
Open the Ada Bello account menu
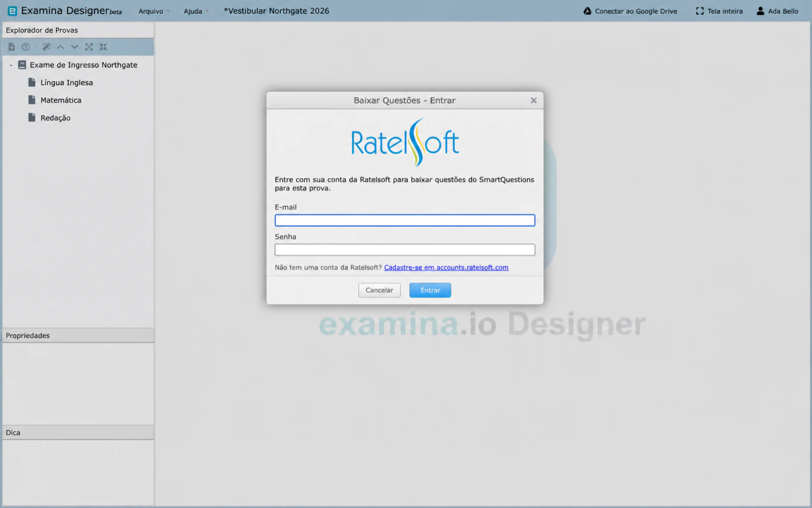pos(783,11)
